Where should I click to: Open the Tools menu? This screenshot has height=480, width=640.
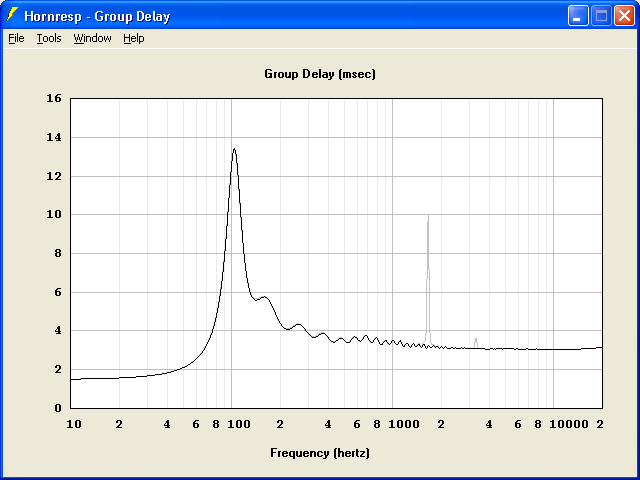(x=49, y=38)
